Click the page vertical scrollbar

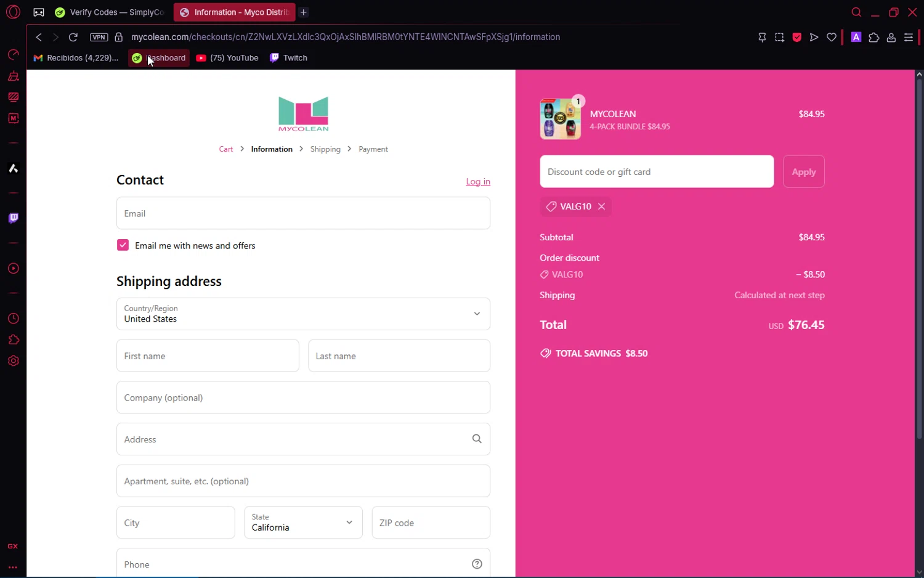point(919,259)
